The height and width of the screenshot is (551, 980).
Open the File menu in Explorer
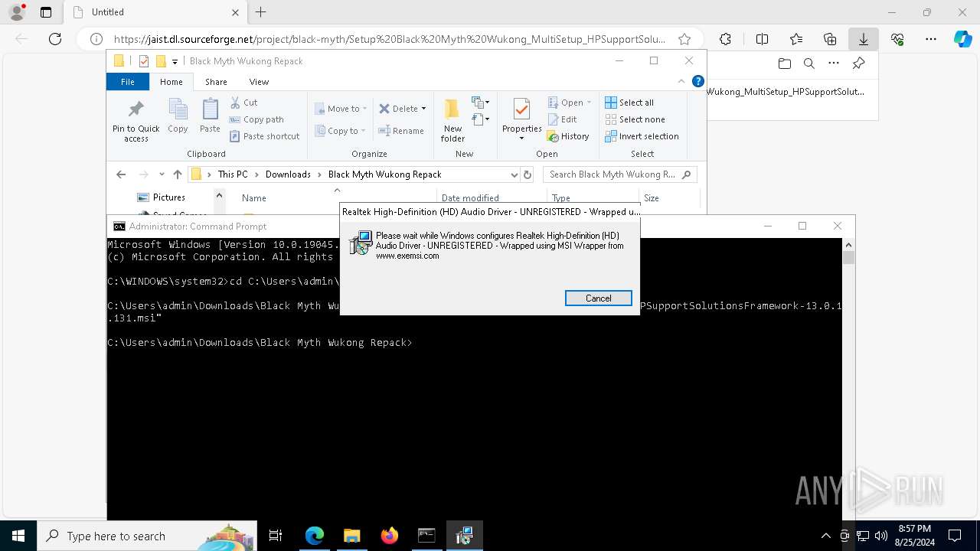(x=128, y=82)
